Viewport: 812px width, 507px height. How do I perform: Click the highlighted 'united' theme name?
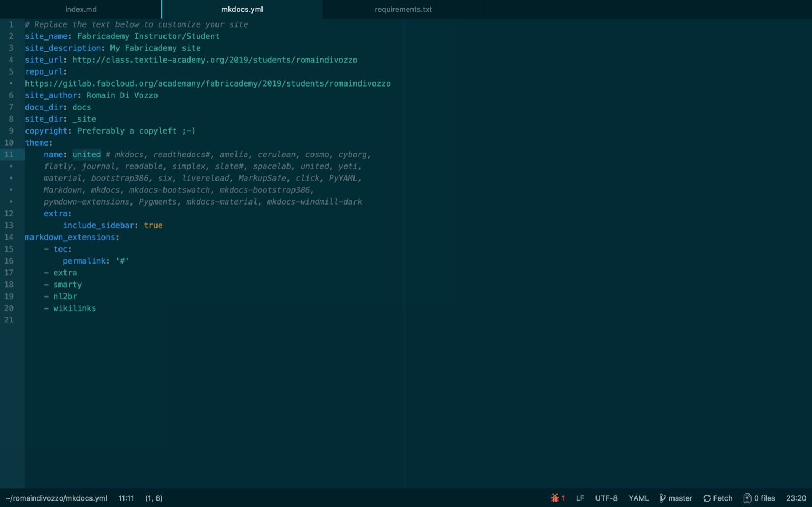point(87,155)
